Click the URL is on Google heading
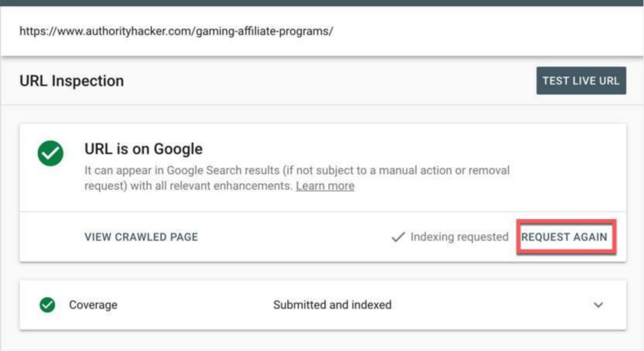Image resolution: width=644 pixels, height=351 pixels. pos(144,149)
